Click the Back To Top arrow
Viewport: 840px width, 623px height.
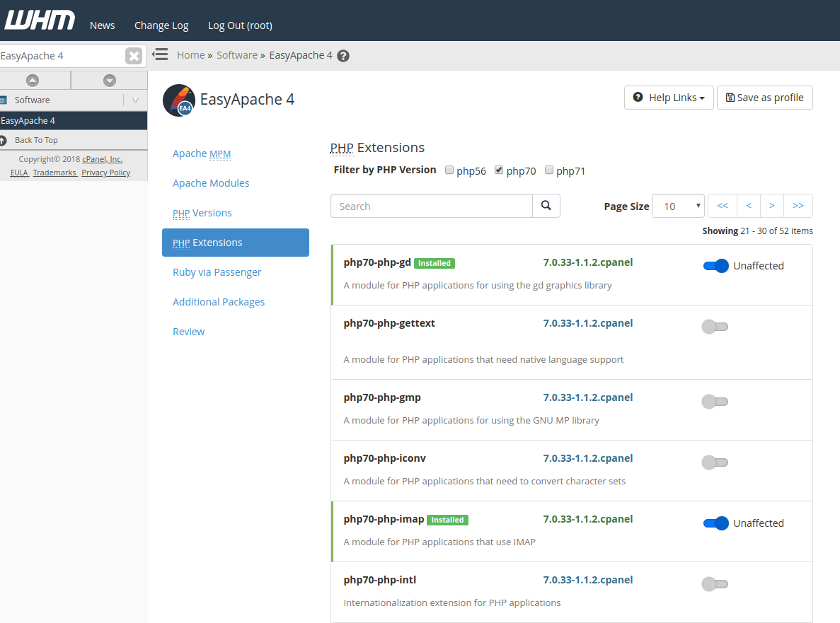[4, 140]
